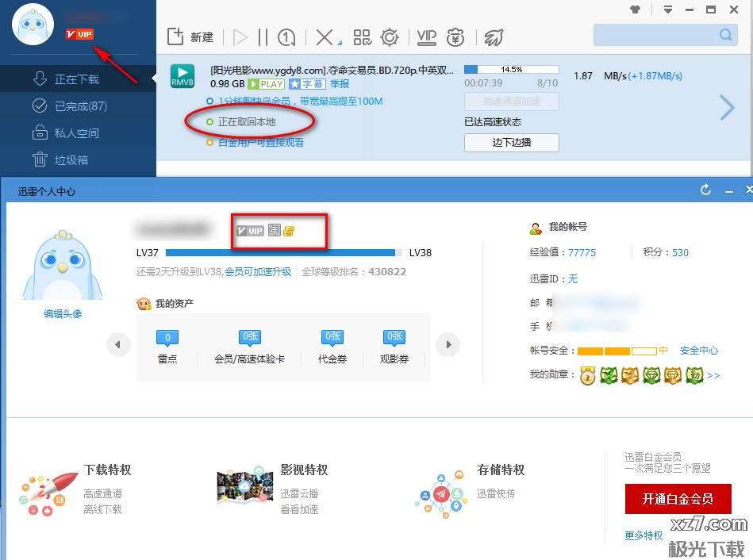Start download with the play toolbar icon

coord(240,37)
